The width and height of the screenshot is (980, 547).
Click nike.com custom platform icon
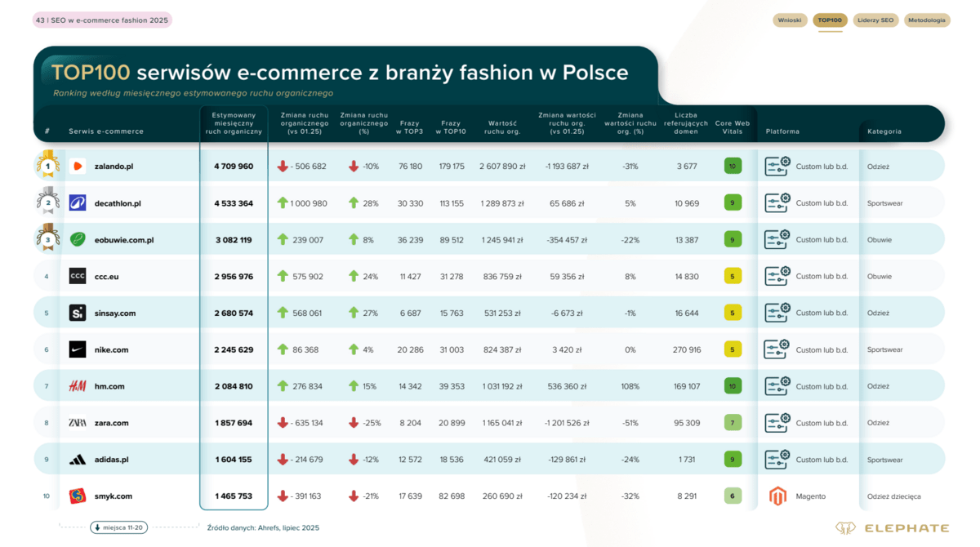coord(777,349)
